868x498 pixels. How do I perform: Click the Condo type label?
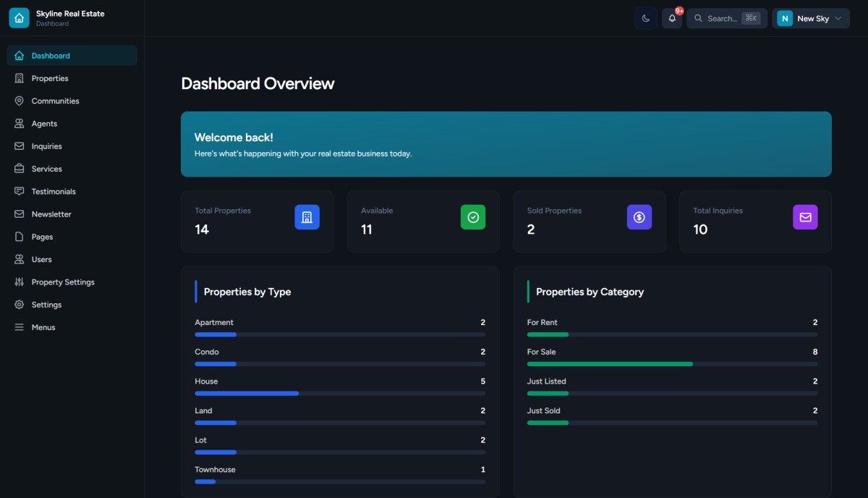coord(206,352)
